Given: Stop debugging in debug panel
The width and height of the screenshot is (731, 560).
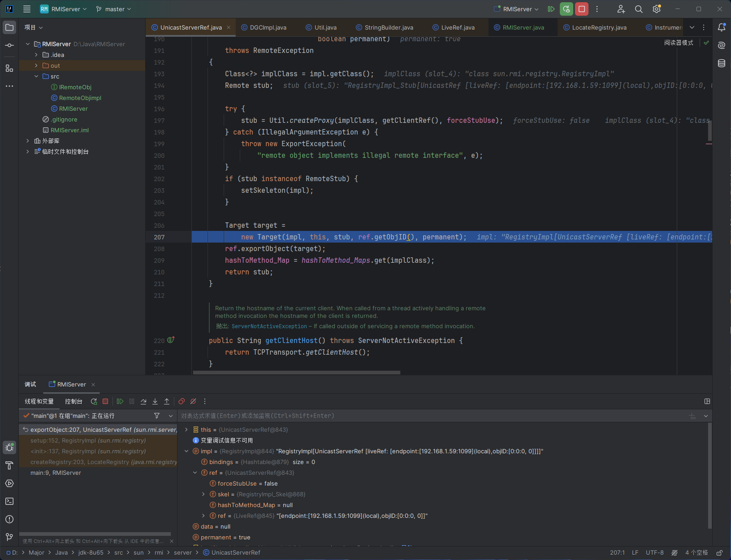Looking at the screenshot, I should coord(105,401).
